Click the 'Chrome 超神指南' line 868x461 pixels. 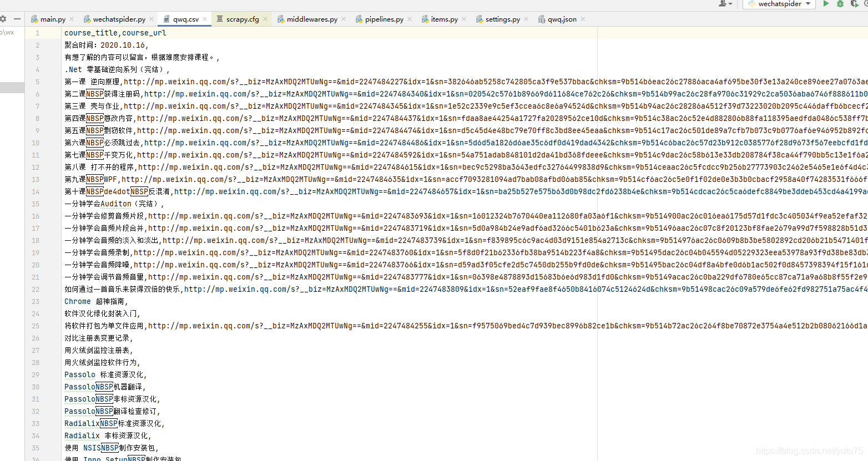[96, 301]
